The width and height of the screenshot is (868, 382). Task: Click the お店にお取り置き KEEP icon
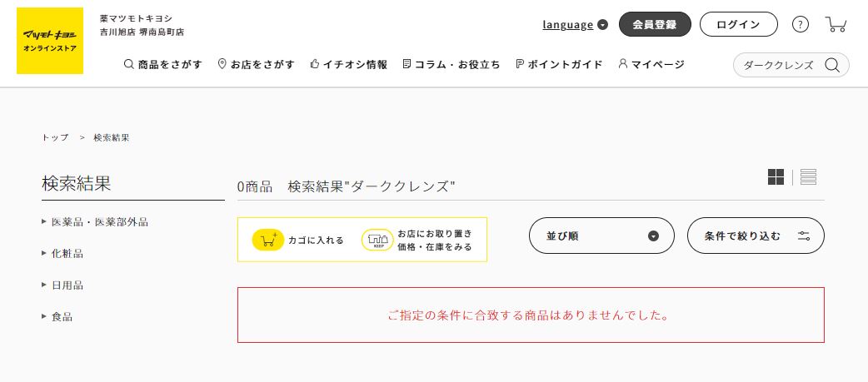tap(377, 240)
